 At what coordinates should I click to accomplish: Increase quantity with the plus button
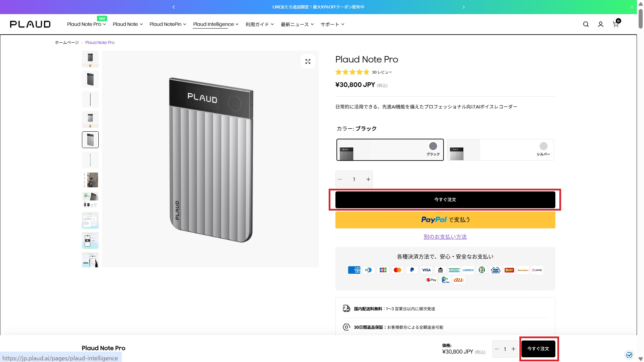(368, 179)
